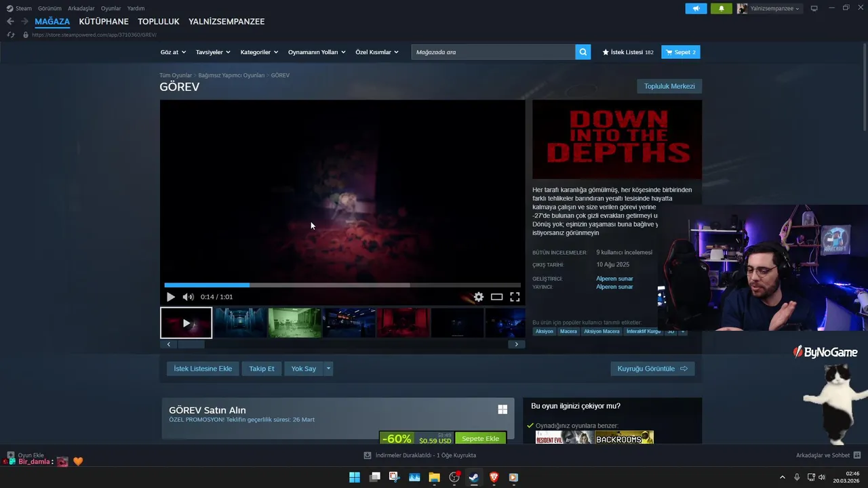Open the green notifications bell
This screenshot has width=868, height=488.
(x=721, y=8)
